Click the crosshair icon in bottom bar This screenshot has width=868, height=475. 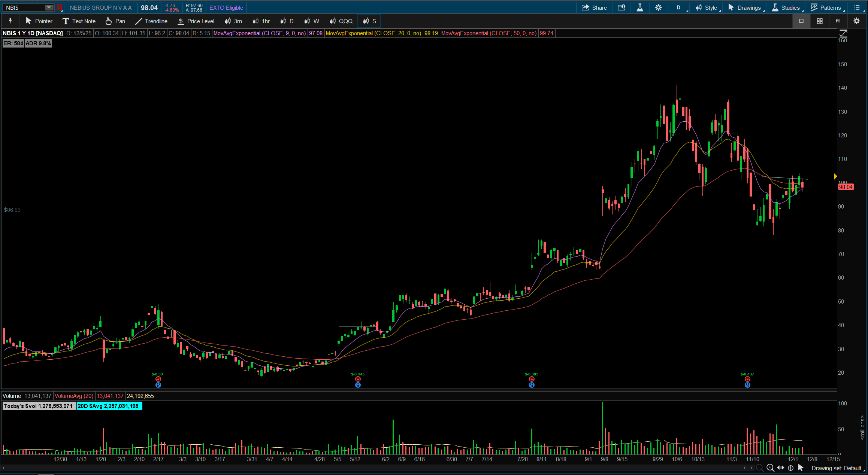(x=790, y=468)
